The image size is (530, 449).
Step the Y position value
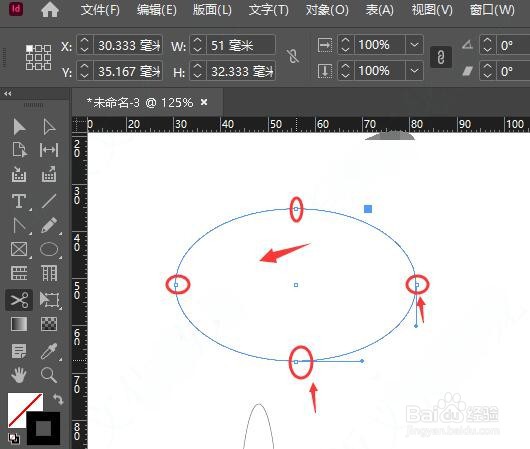[85, 71]
